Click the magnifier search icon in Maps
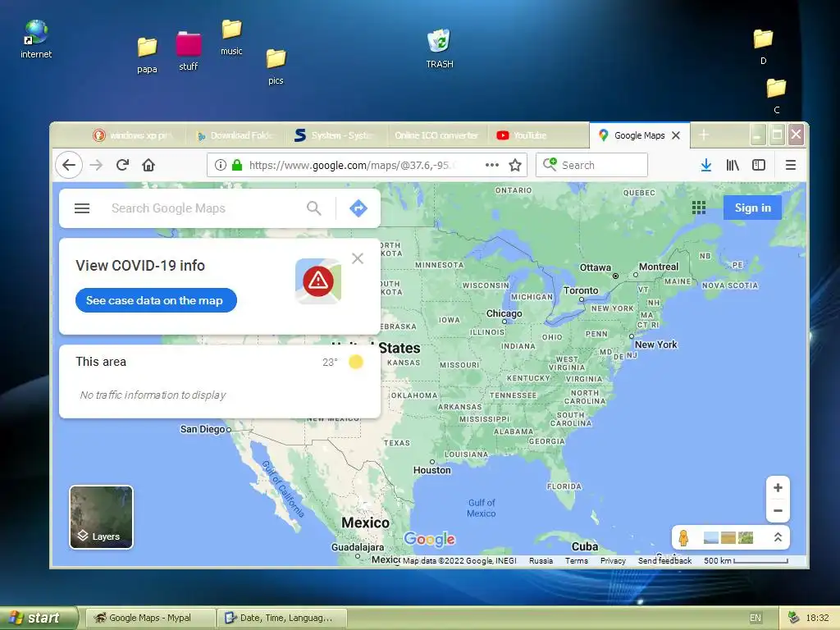840x630 pixels. coord(314,208)
